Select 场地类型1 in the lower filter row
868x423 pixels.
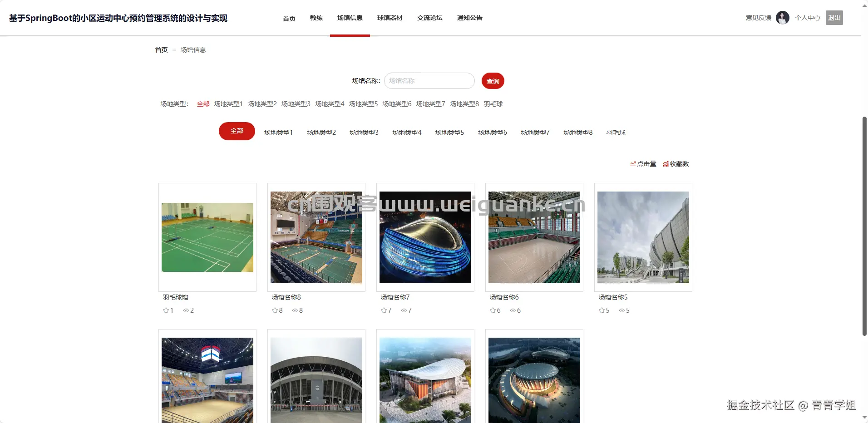pos(279,133)
